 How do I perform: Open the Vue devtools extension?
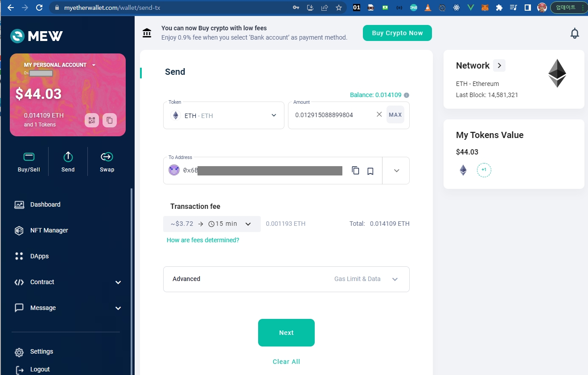coord(470,8)
